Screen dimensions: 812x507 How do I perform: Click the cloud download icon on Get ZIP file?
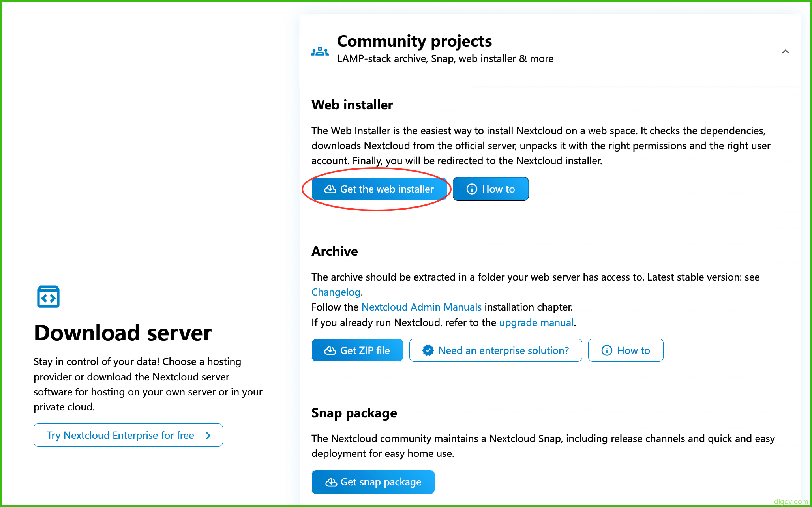point(330,350)
